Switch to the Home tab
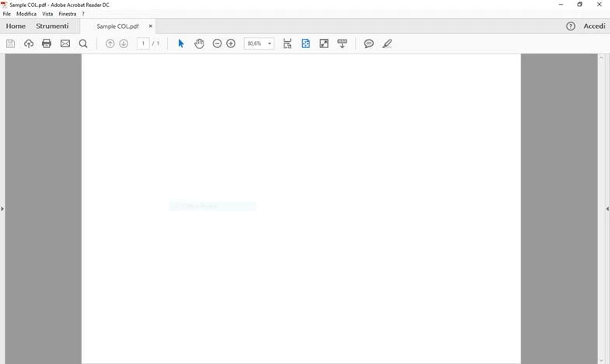Screen dimensions: 610x364 click(16, 26)
